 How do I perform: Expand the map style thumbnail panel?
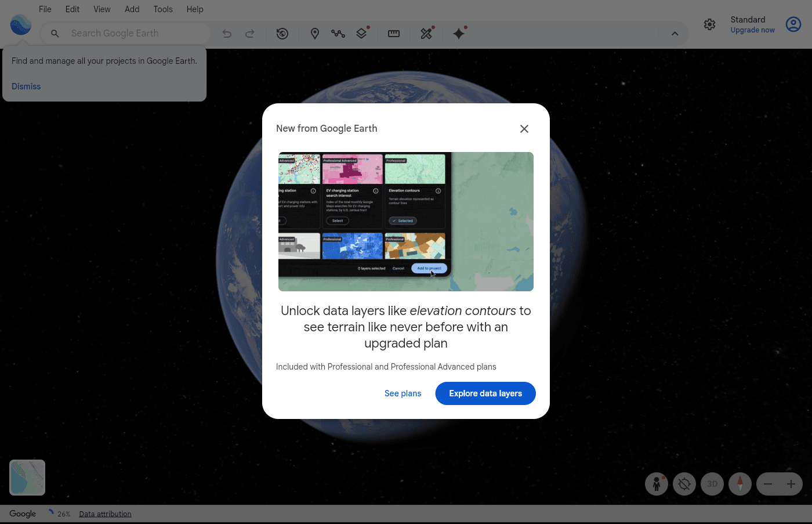(27, 478)
